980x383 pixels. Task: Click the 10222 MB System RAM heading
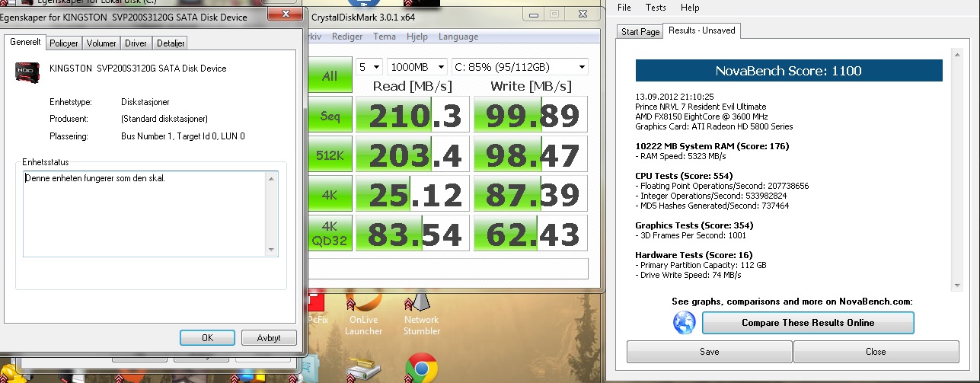tap(712, 146)
